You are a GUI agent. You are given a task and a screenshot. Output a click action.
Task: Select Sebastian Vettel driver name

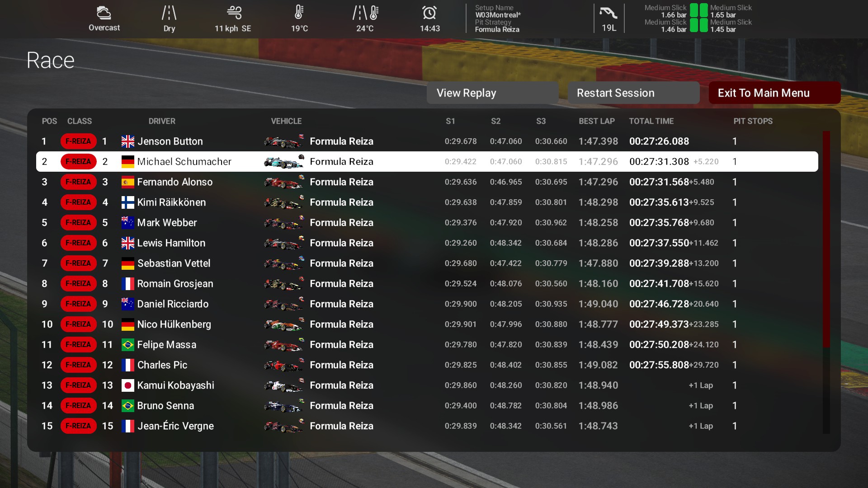click(x=174, y=263)
